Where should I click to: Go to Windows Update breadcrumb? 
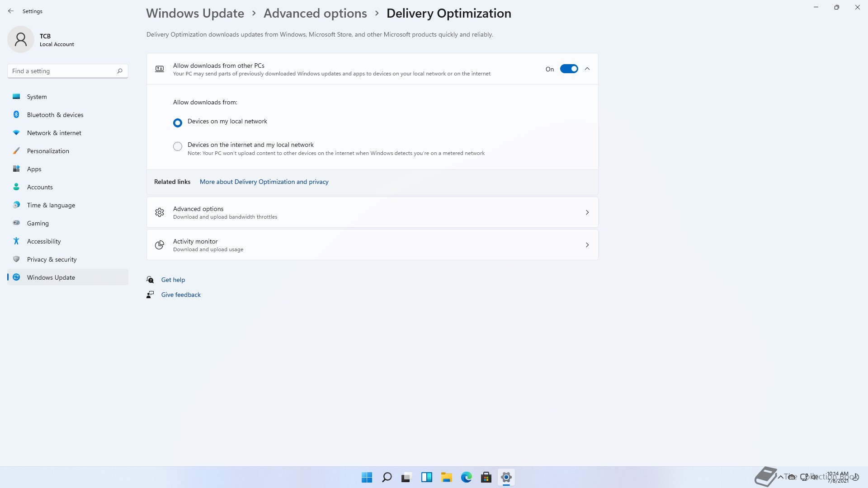(195, 13)
